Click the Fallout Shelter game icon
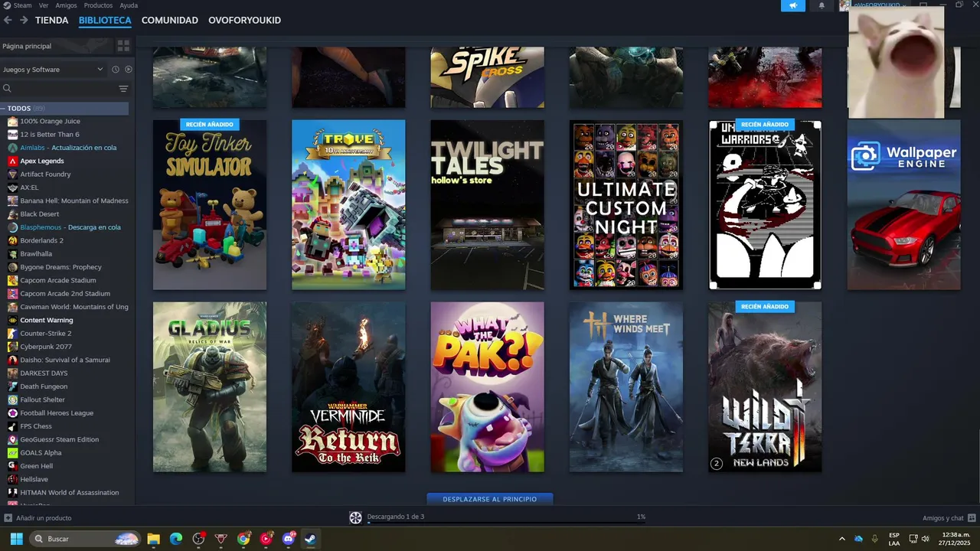Viewport: 980px width, 551px height. tap(12, 399)
